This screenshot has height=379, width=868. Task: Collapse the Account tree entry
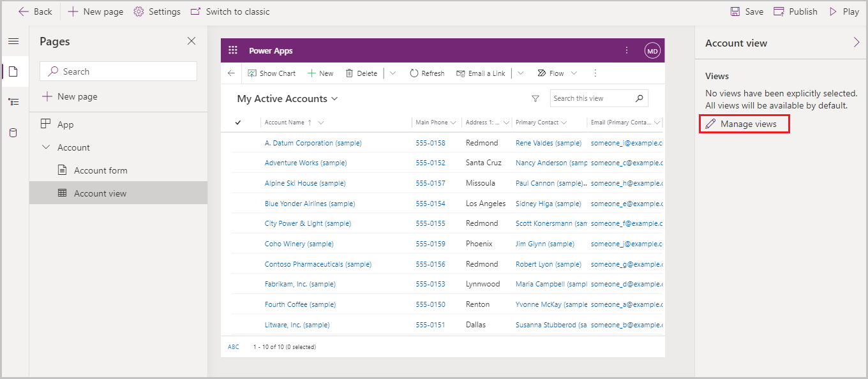(45, 147)
